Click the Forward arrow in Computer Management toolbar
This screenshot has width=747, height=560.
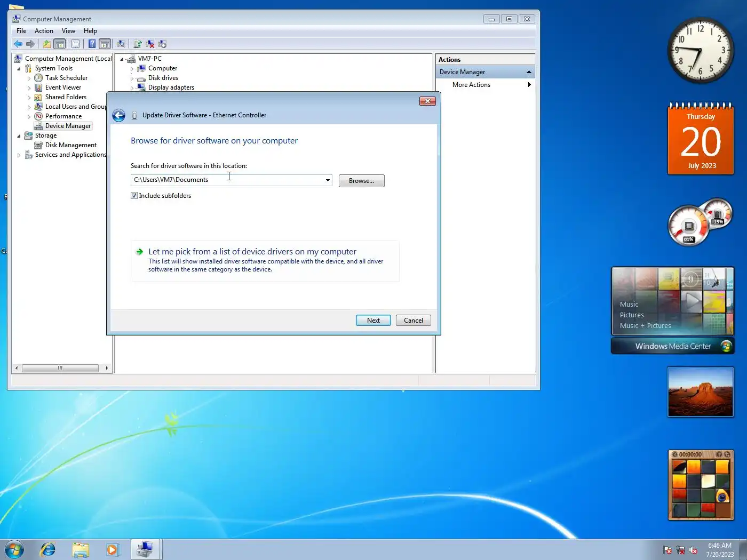click(30, 44)
